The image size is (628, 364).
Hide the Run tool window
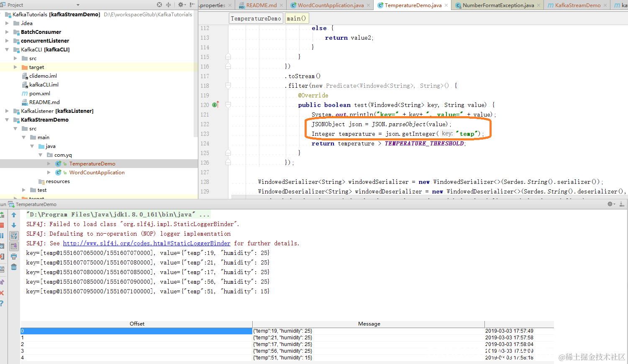pyautogui.click(x=622, y=204)
